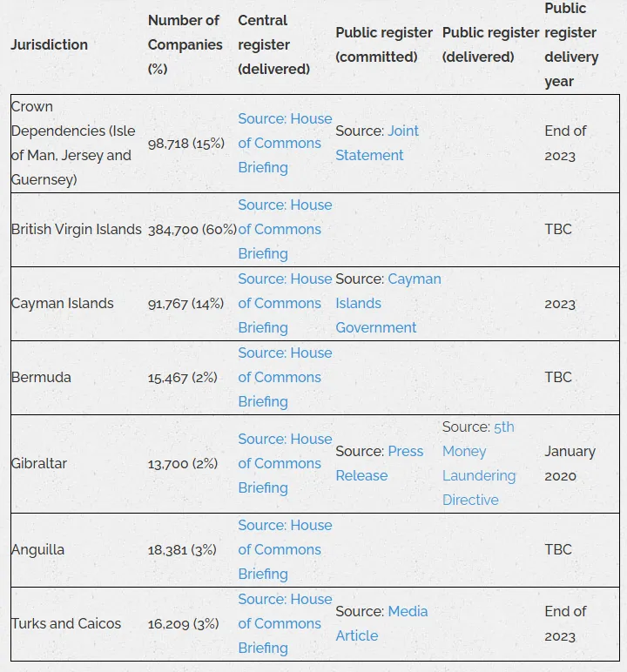The width and height of the screenshot is (627, 672).
Task: Click the Jurisdiction column header
Action: [x=50, y=44]
